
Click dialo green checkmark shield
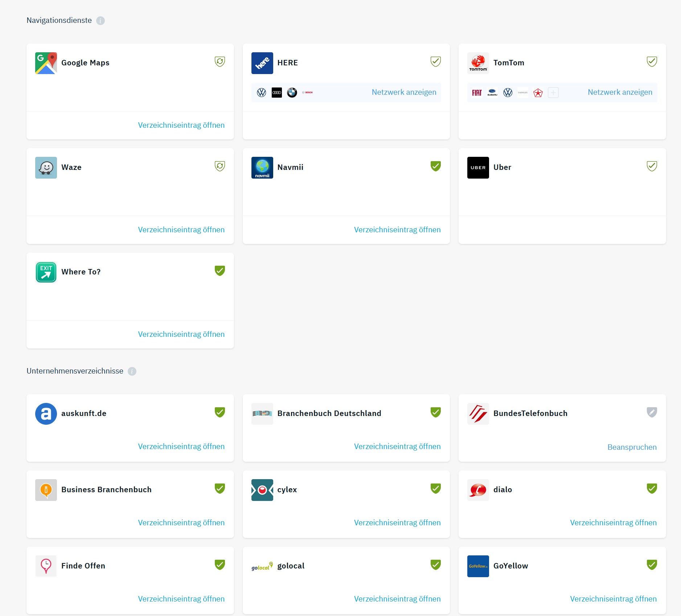tap(652, 489)
